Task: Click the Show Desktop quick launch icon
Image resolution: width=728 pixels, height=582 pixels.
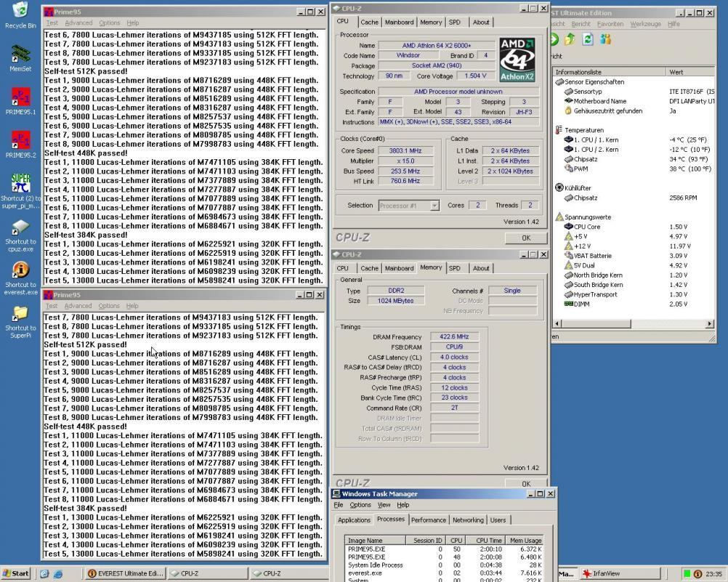Action: [x=44, y=573]
